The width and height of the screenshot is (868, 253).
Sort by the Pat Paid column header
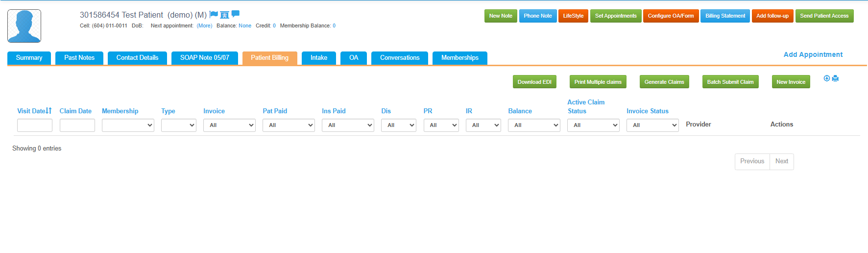[x=275, y=111]
